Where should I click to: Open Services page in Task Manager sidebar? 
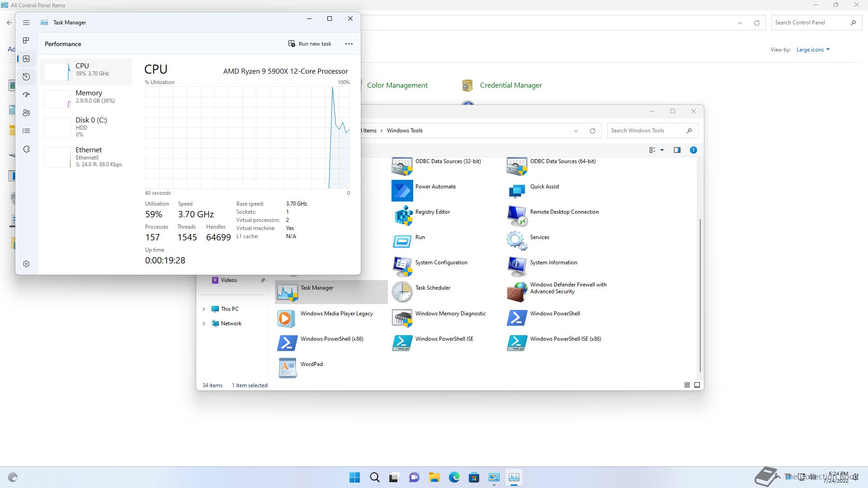pyautogui.click(x=26, y=149)
